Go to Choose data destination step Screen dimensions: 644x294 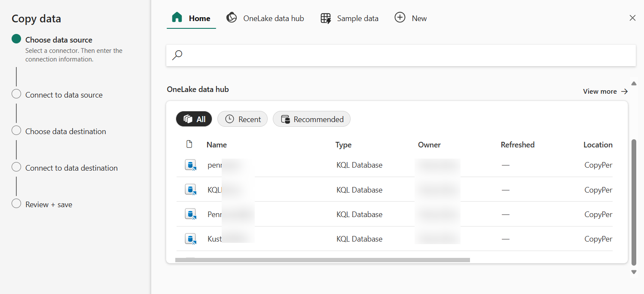(x=66, y=131)
